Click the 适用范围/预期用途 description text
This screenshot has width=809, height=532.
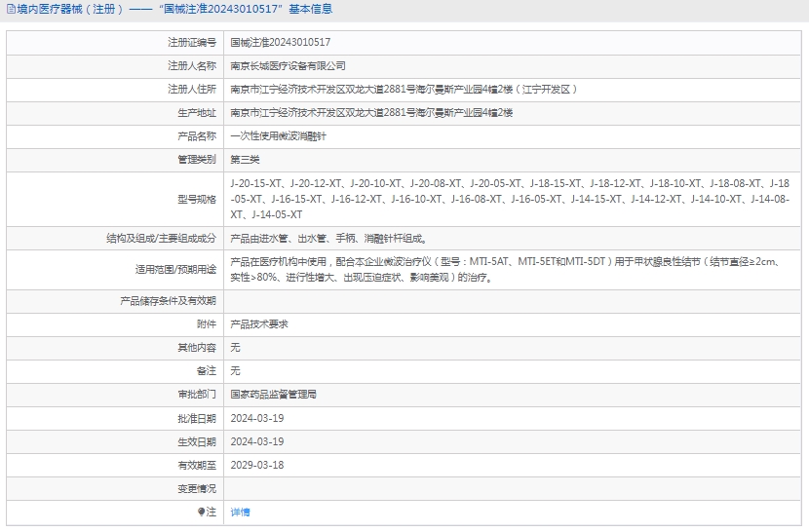(503, 269)
